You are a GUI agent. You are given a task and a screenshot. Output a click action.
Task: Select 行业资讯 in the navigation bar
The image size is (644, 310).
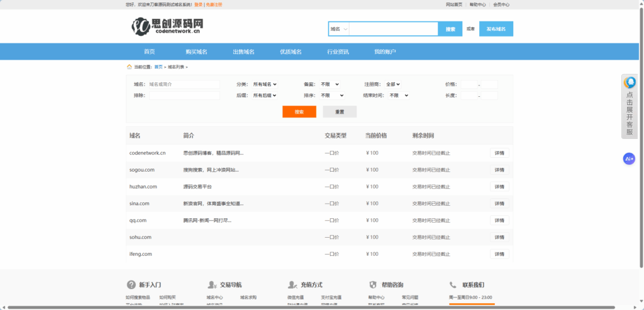tap(338, 52)
